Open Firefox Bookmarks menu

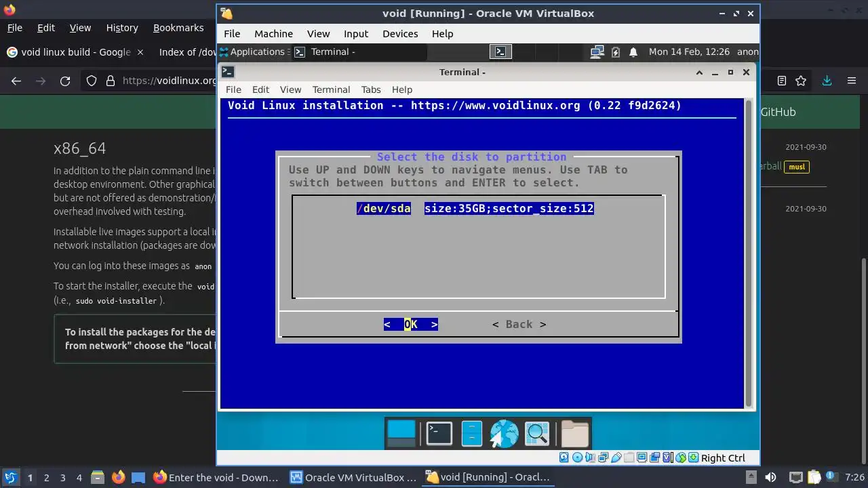click(x=178, y=28)
